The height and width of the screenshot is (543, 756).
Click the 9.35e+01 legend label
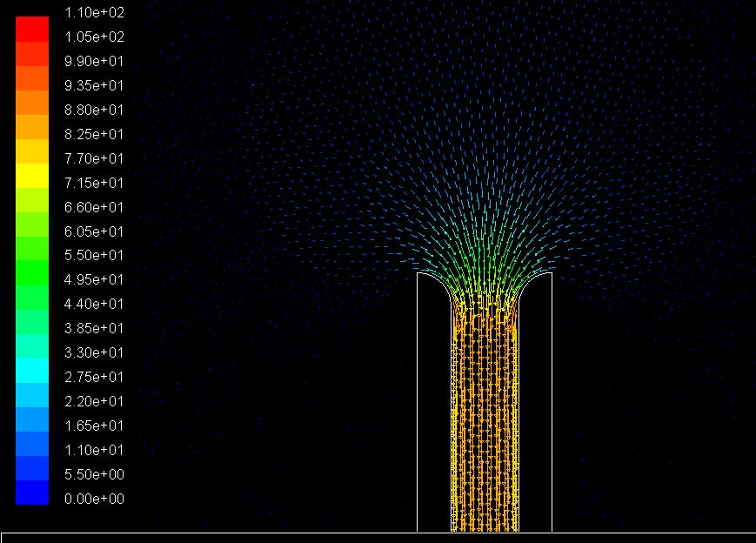(x=95, y=85)
